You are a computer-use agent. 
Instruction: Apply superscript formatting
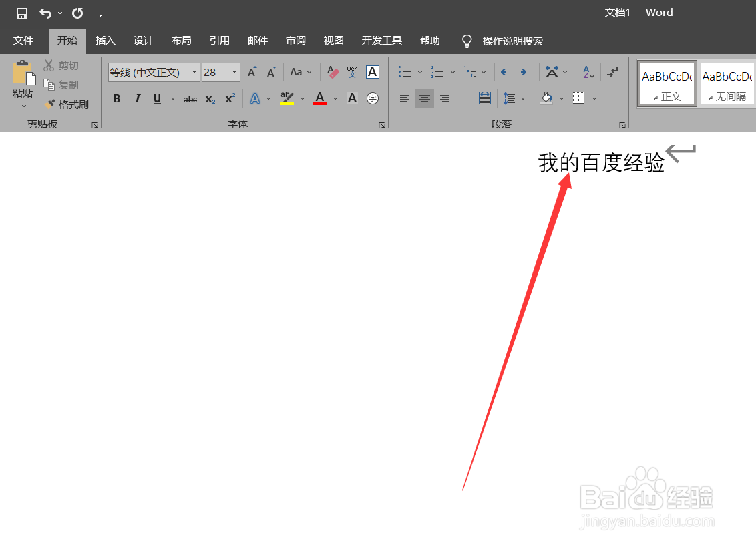pos(229,98)
